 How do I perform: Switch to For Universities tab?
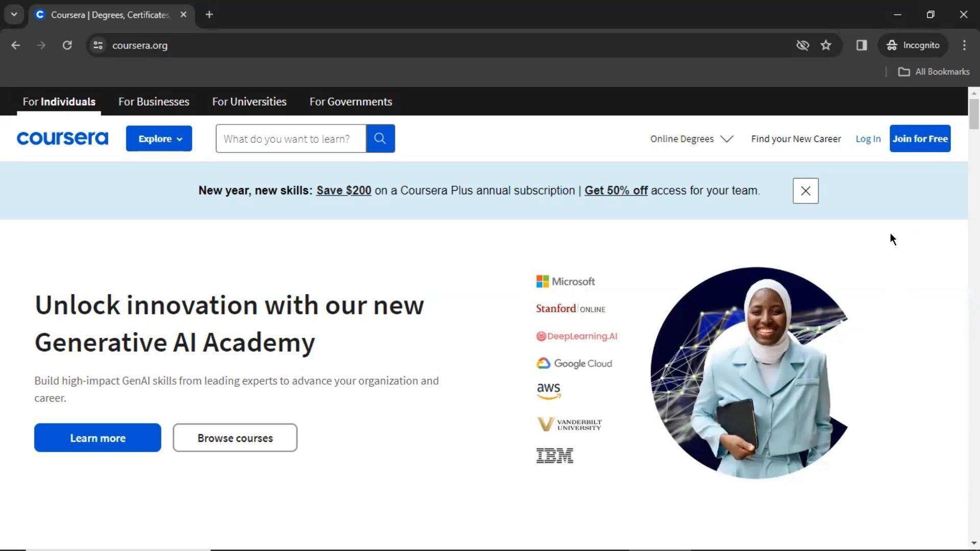pos(249,102)
